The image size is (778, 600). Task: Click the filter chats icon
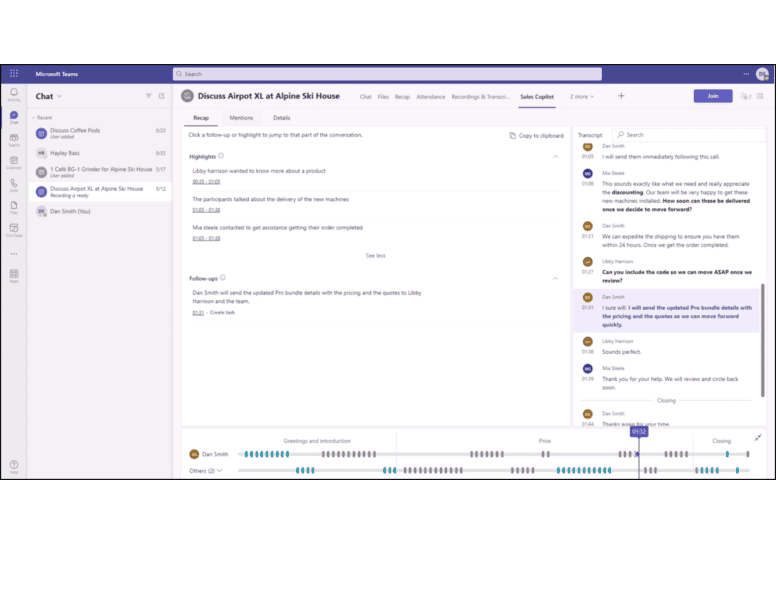[x=149, y=96]
